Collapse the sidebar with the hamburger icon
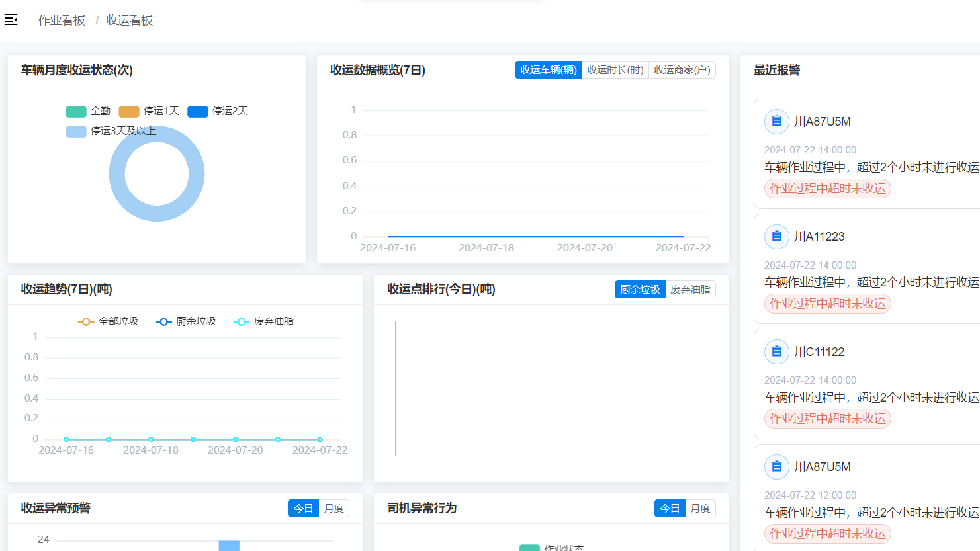980x551 pixels. 11,20
